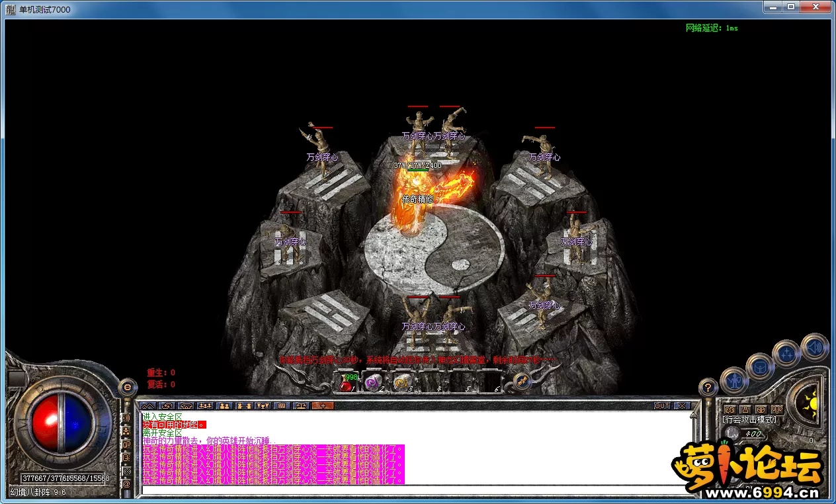Image resolution: width=836 pixels, height=504 pixels.
Task: Open the skills round button with stars
Action: tap(786, 354)
